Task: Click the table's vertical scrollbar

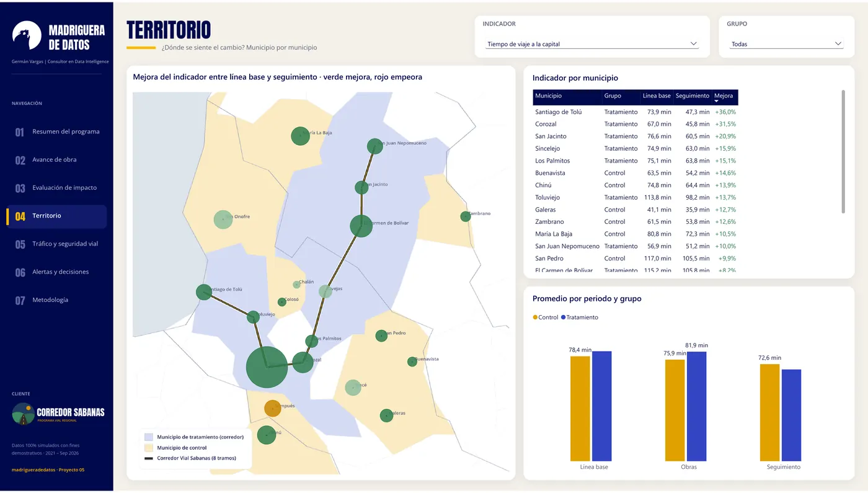Action: 843,151
